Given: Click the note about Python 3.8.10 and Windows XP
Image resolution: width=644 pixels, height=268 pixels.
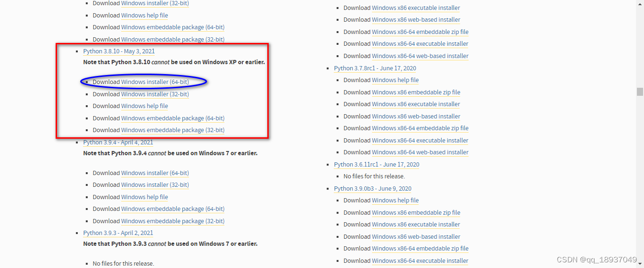Looking at the screenshot, I should (174, 62).
